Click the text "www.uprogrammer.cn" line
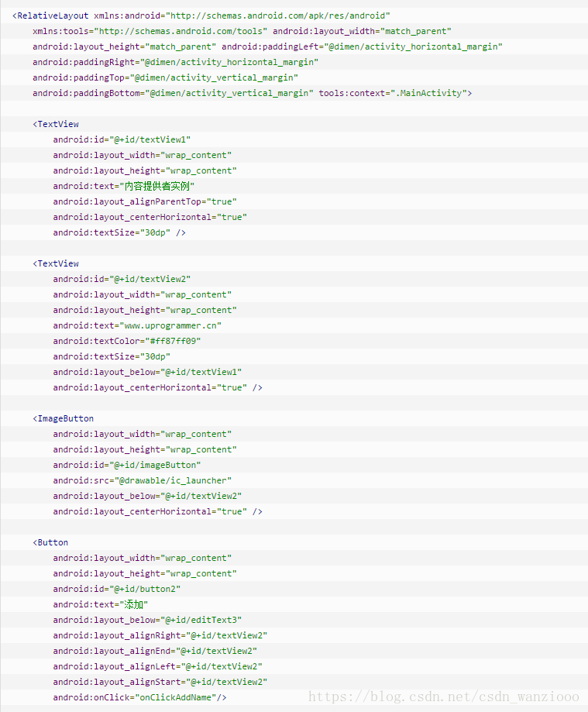 pyautogui.click(x=137, y=325)
